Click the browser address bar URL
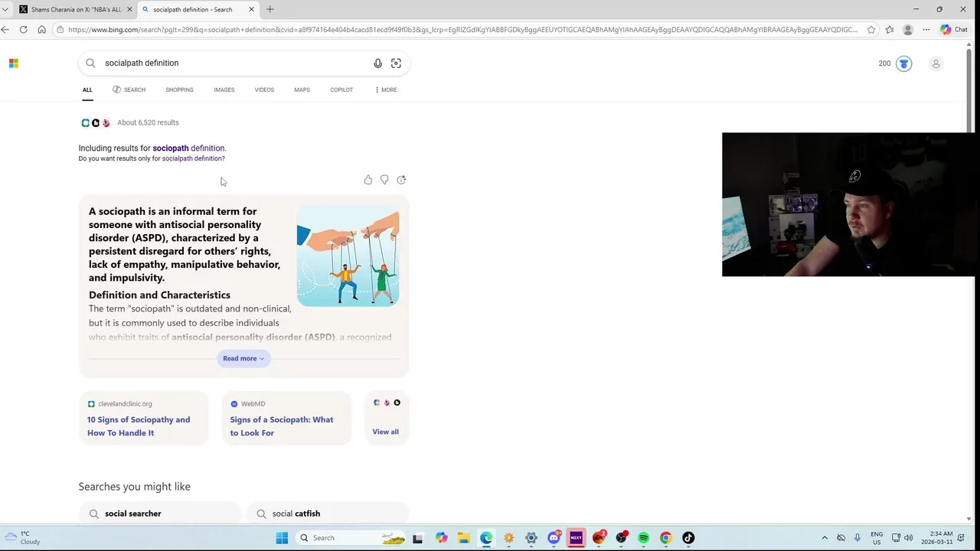980x551 pixels. click(462, 29)
